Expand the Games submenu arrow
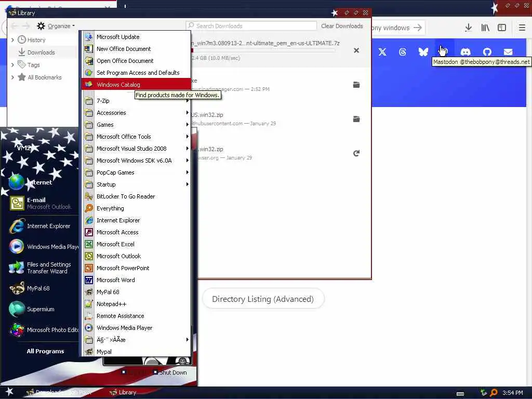 click(x=187, y=125)
